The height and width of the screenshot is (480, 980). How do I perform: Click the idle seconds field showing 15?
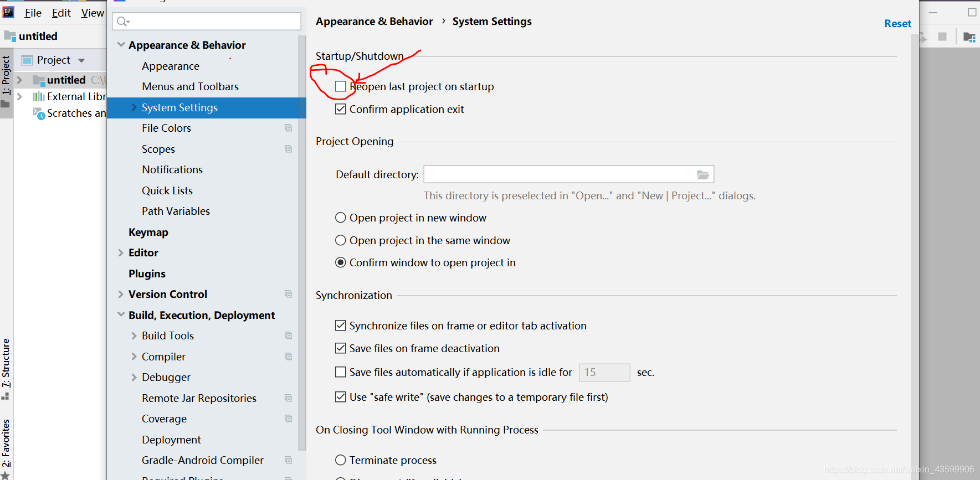(604, 373)
